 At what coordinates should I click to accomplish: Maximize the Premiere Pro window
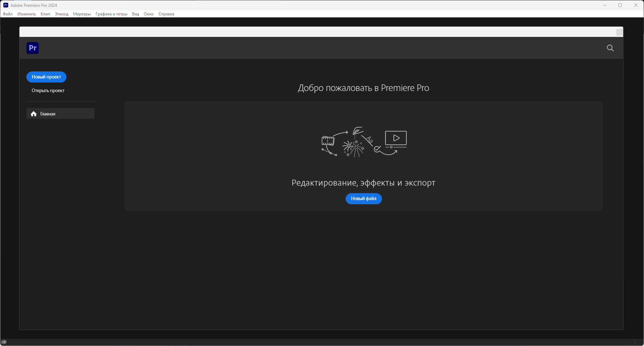(x=620, y=5)
